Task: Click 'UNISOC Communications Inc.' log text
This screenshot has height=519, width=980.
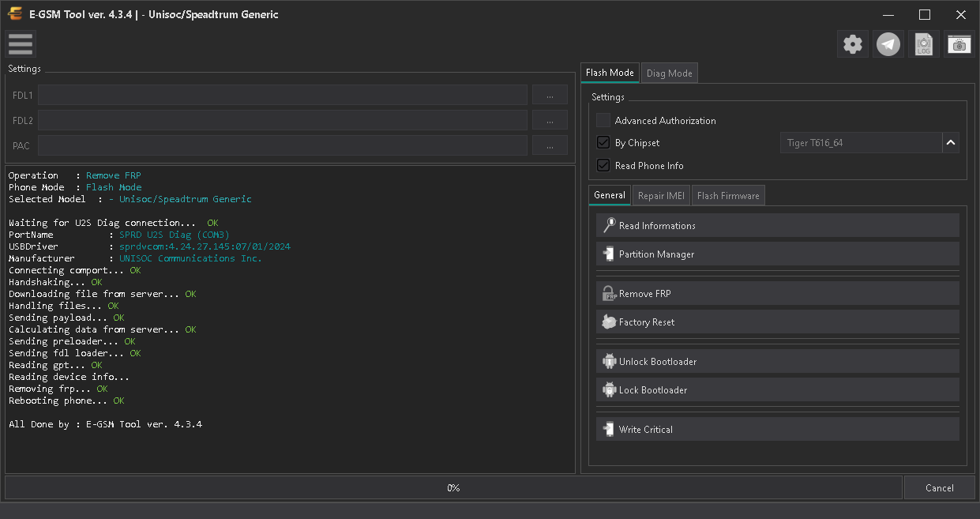Action: tap(190, 258)
